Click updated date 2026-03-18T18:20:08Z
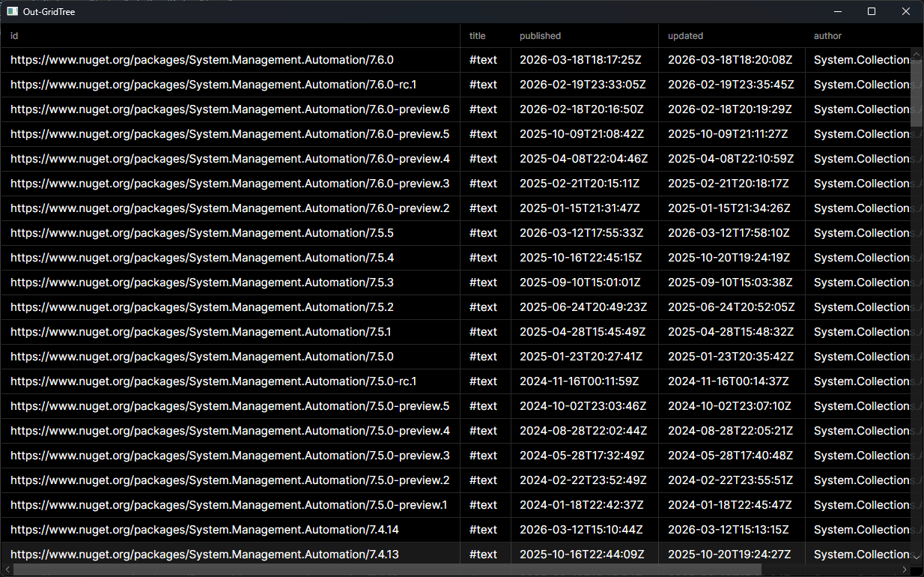 tap(730, 60)
